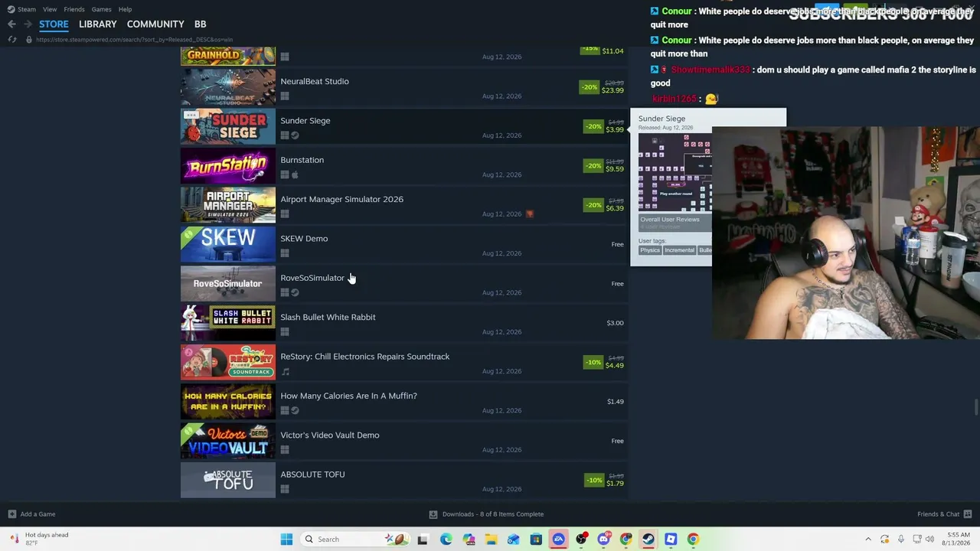Viewport: 980px width, 551px height.
Task: Open the RoveSoSimulator listing
Action: [404, 285]
